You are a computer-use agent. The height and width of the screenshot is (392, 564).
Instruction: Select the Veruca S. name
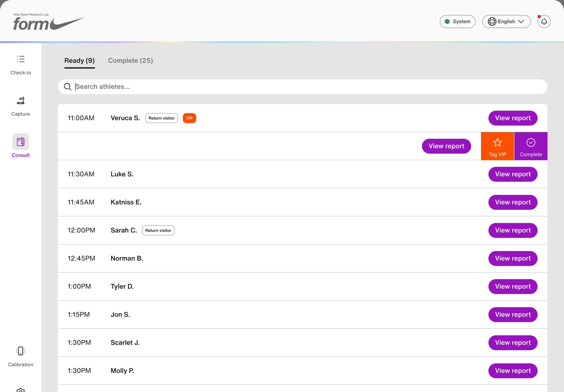pos(125,118)
